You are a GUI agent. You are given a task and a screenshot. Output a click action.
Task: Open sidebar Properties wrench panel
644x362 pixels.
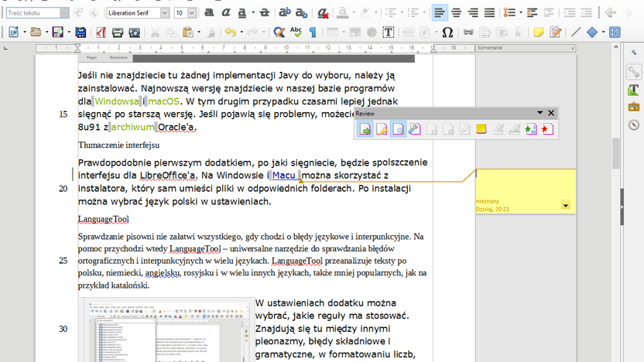pos(634,72)
